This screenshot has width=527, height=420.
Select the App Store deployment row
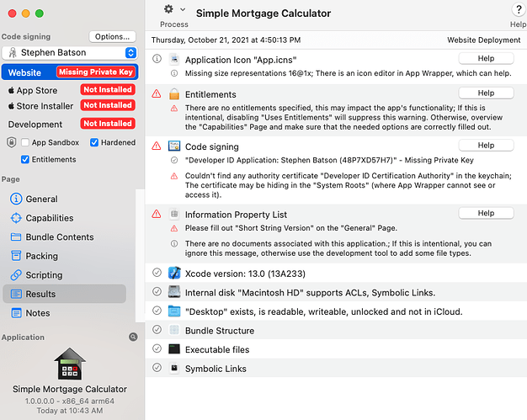(x=70, y=90)
